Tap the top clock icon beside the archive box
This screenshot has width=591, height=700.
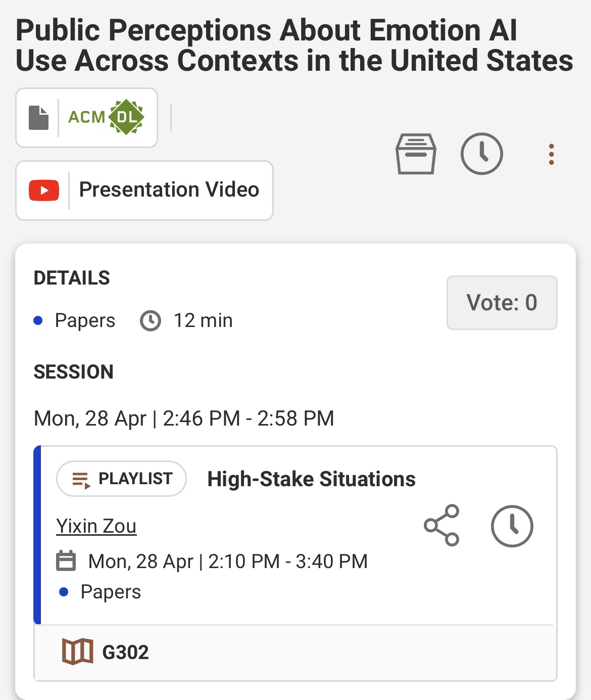(481, 154)
